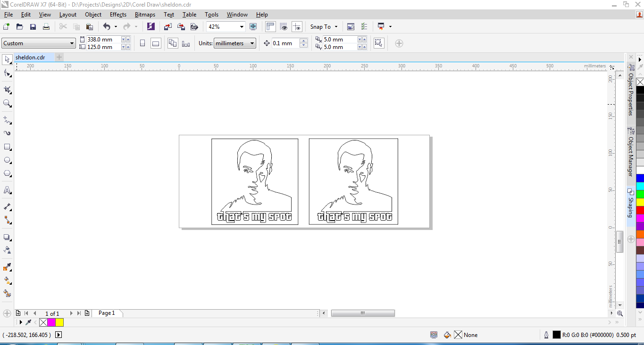Activate the Zoom tool in toolbox
The height and width of the screenshot is (345, 644).
pos(8,103)
